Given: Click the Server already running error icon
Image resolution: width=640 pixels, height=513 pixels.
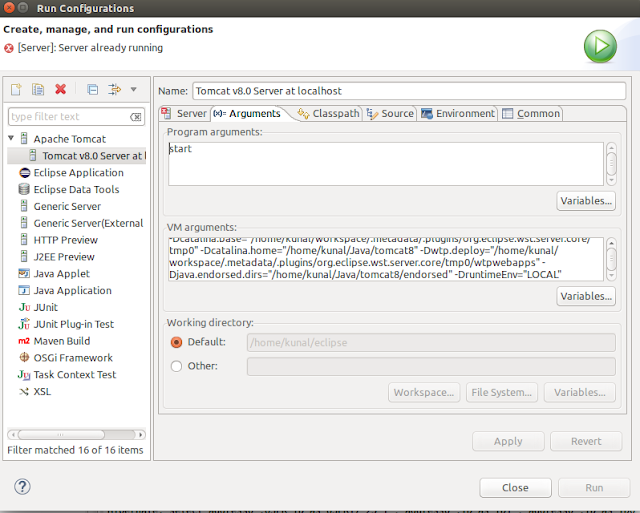Looking at the screenshot, I should pos(9,48).
